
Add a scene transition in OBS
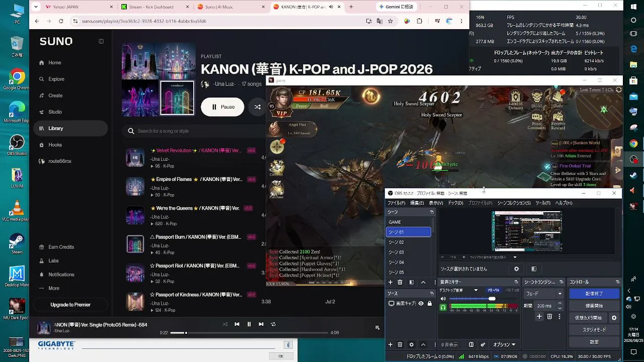539,317
